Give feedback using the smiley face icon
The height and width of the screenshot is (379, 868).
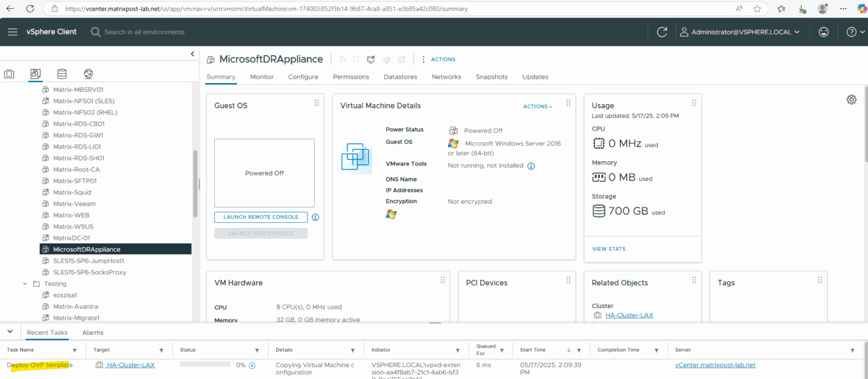point(823,32)
